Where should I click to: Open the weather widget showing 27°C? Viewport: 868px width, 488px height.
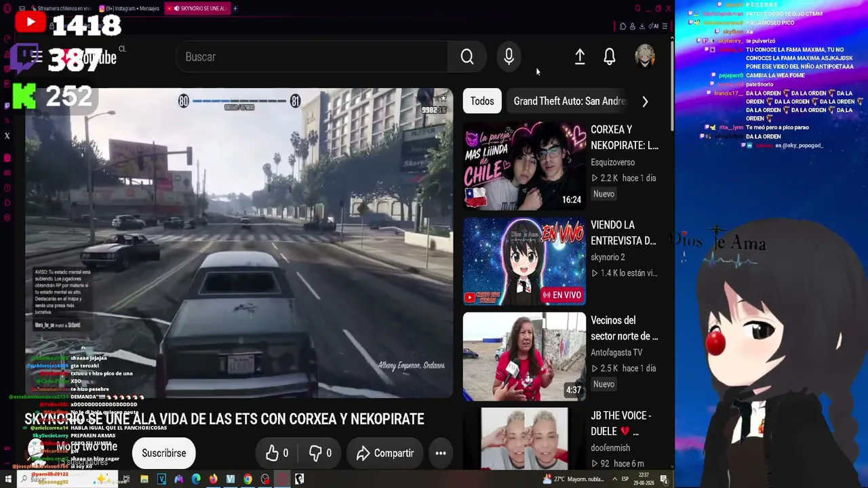(573, 480)
